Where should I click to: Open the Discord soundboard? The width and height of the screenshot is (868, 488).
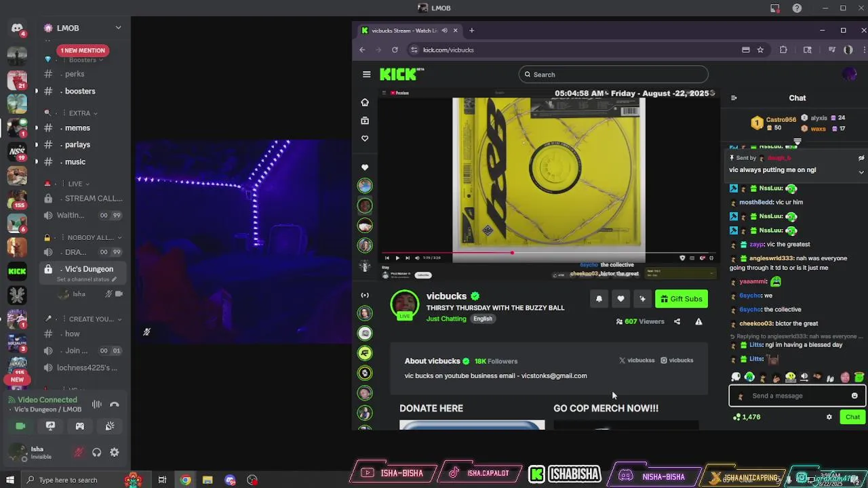pyautogui.click(x=110, y=426)
